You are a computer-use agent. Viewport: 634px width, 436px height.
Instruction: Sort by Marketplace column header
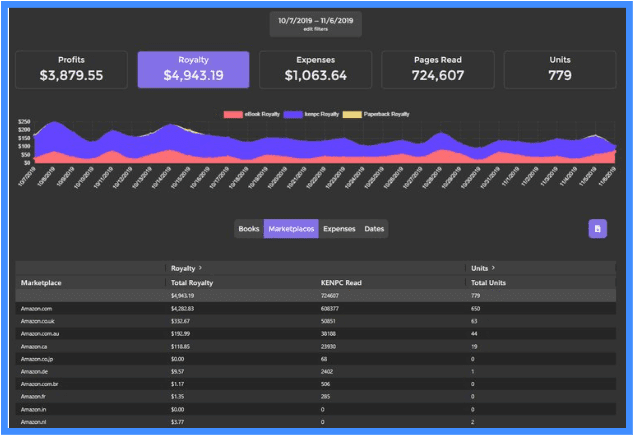tap(42, 283)
